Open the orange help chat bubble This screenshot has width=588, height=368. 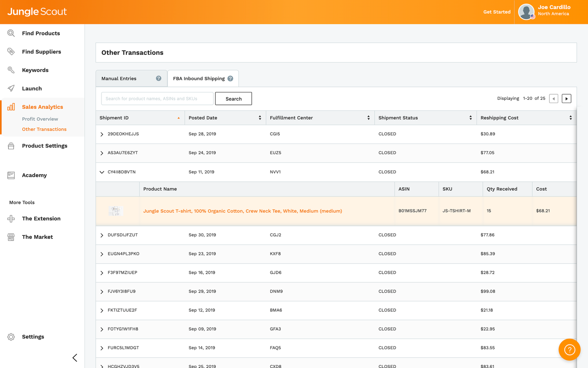pyautogui.click(x=569, y=350)
